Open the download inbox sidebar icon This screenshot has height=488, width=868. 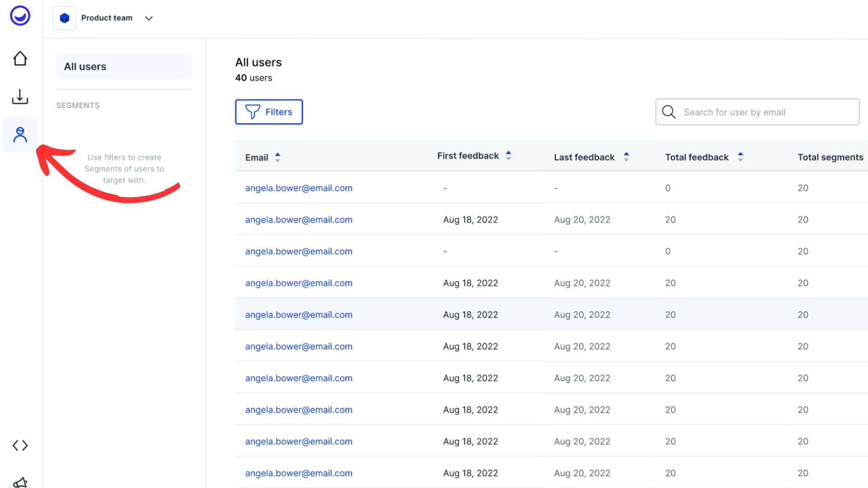click(20, 97)
